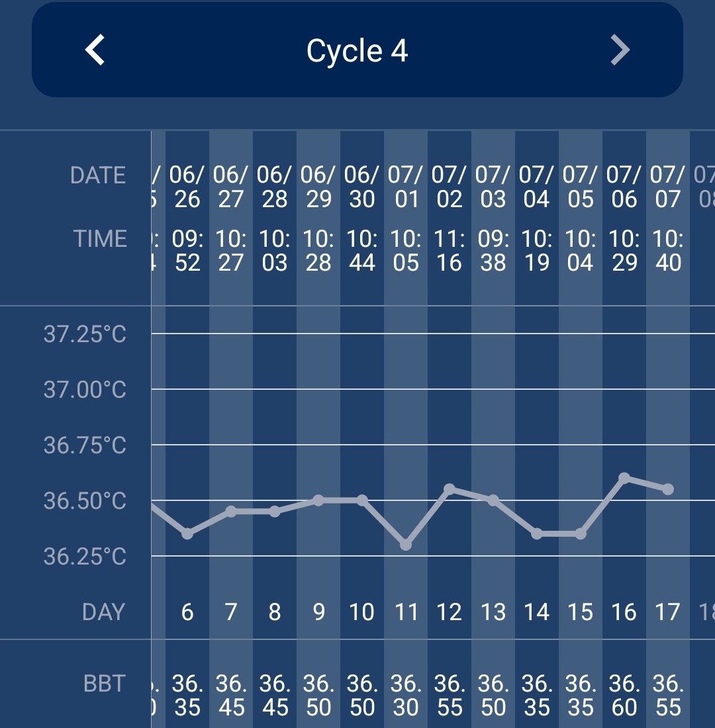Tap the BBT row label
The height and width of the screenshot is (728, 715).
pos(104,684)
